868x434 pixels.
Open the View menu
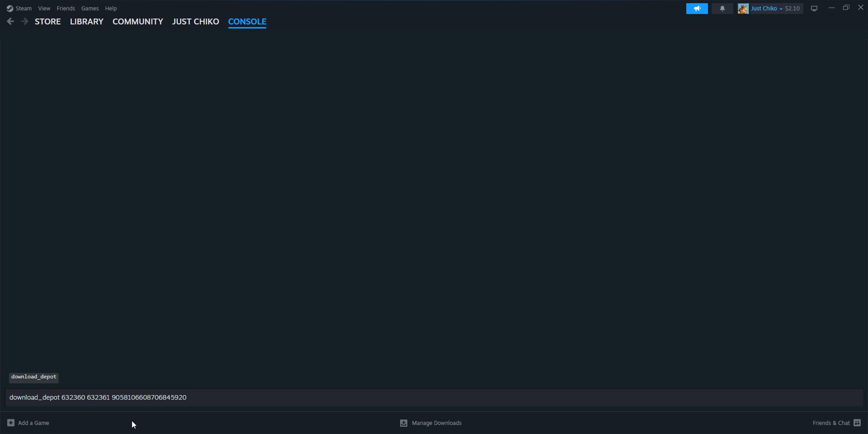pyautogui.click(x=44, y=8)
